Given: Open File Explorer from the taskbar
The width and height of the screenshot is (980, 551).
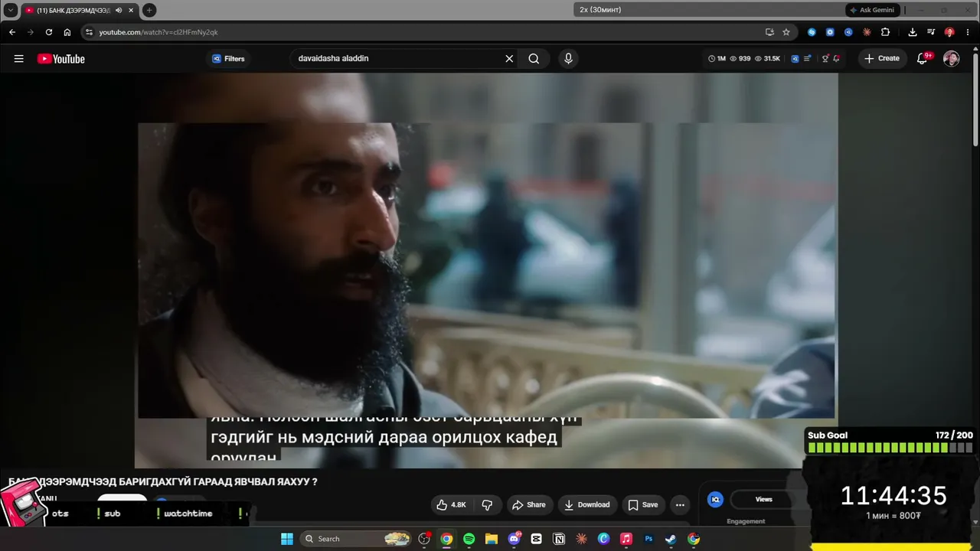Looking at the screenshot, I should (x=491, y=539).
